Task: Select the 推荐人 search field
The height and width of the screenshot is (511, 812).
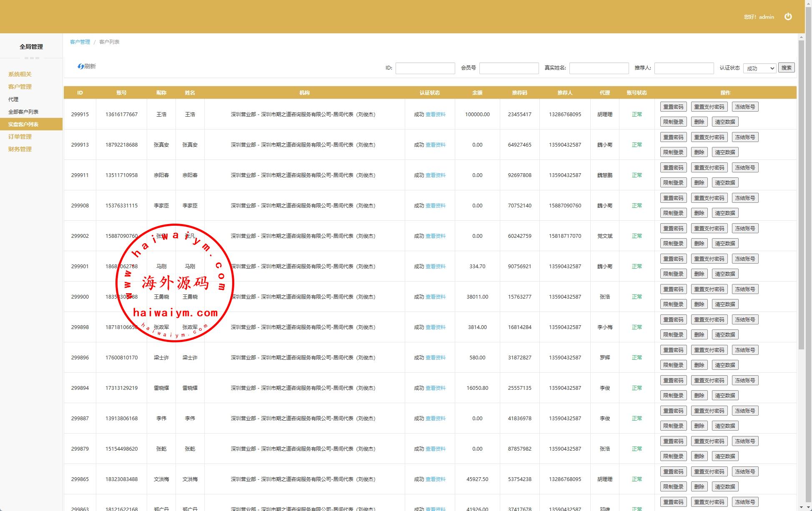Action: [x=684, y=68]
